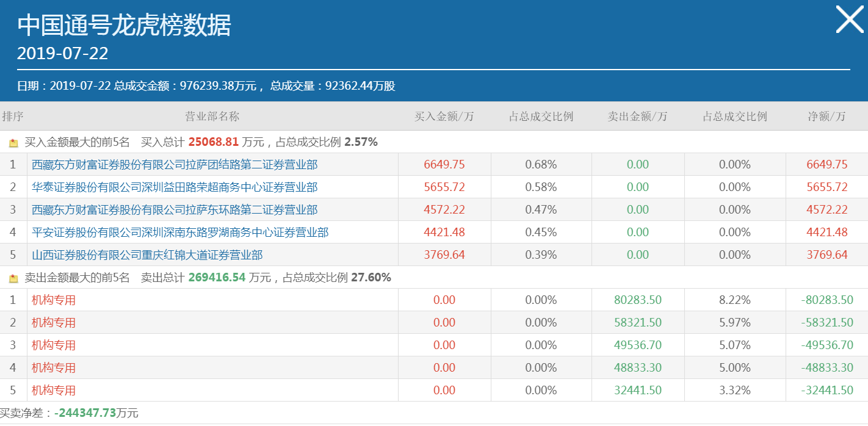Screen dimensions: 868x426
Task: Open 华泰证券深圳益田路荣超商务中心营业部 link
Action: [175, 187]
